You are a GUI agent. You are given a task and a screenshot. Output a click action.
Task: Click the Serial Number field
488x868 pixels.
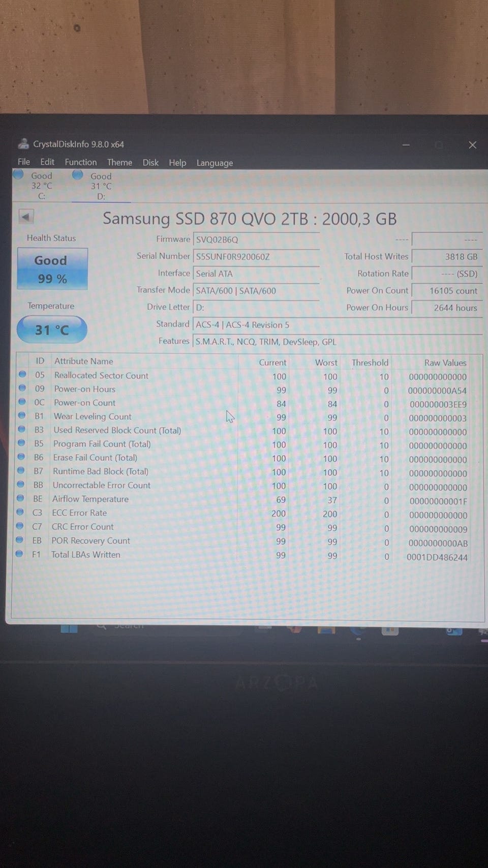[256, 257]
